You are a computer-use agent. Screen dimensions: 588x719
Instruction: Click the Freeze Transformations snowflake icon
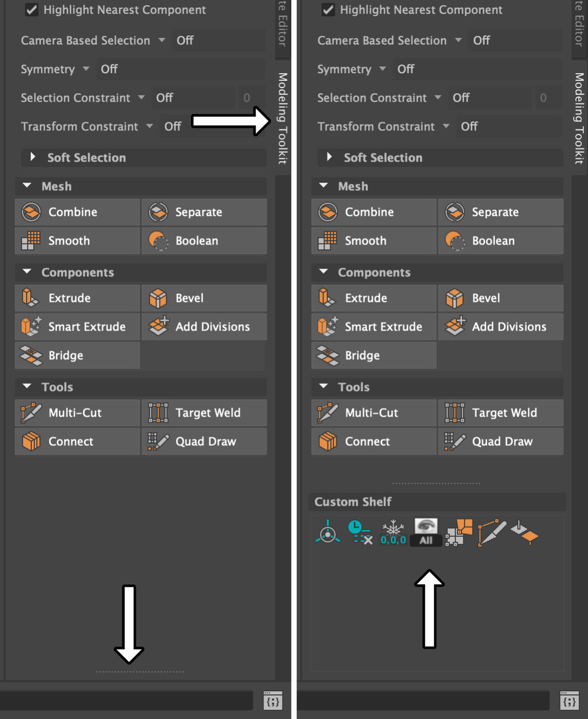[x=393, y=531]
